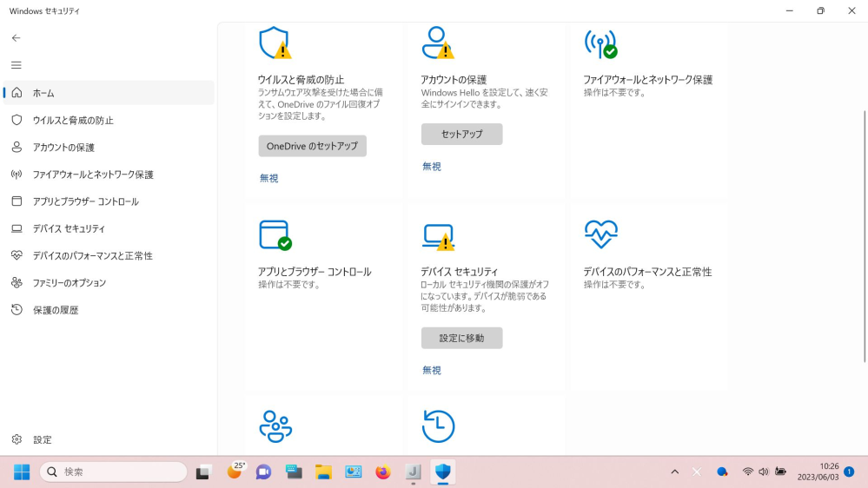Viewport: 868px width, 488px height.
Task: Select ホーム in the sidebar
Action: click(x=109, y=93)
